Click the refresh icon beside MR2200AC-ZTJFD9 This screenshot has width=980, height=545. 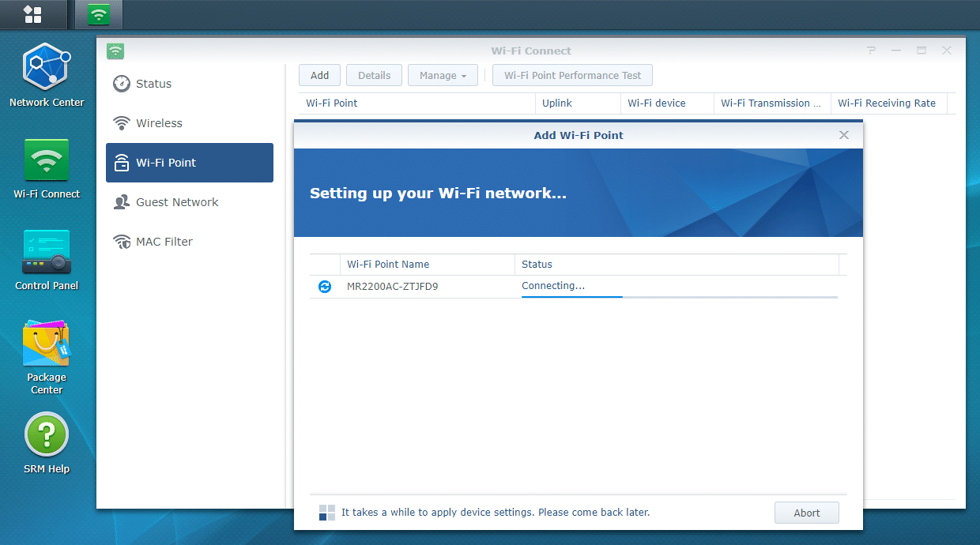(x=325, y=287)
